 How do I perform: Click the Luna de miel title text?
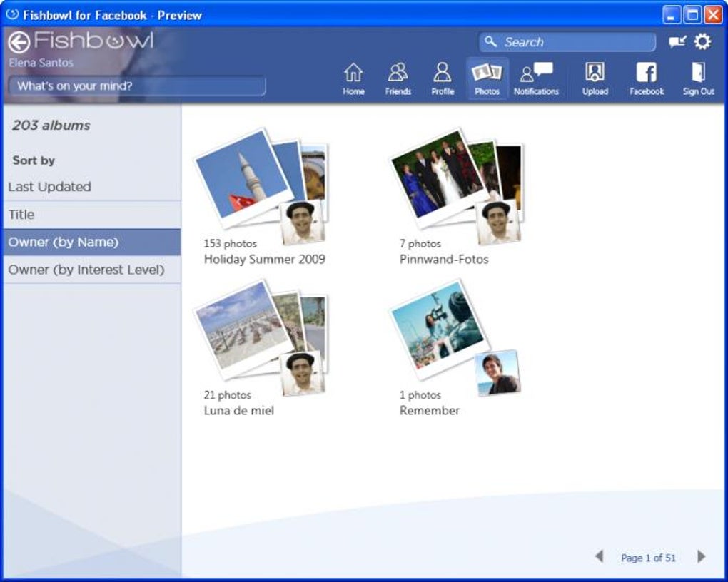tap(238, 411)
